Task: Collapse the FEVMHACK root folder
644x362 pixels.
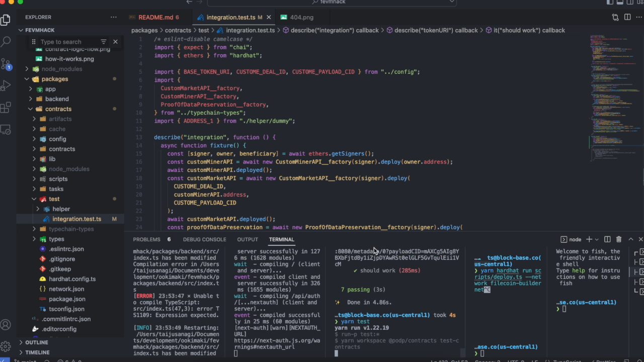Action: pyautogui.click(x=70, y=30)
